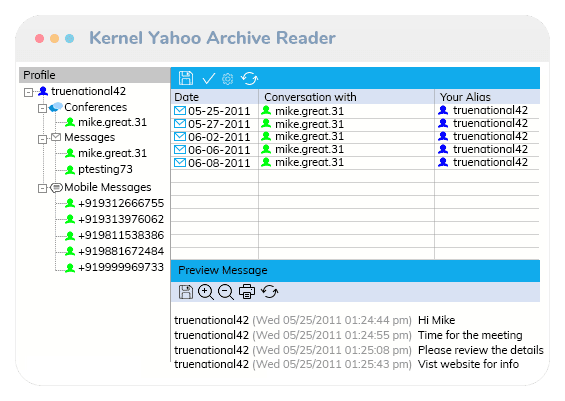Click envelope icon for 06-06-2011 row
This screenshot has height=401, width=565.
pos(180,150)
